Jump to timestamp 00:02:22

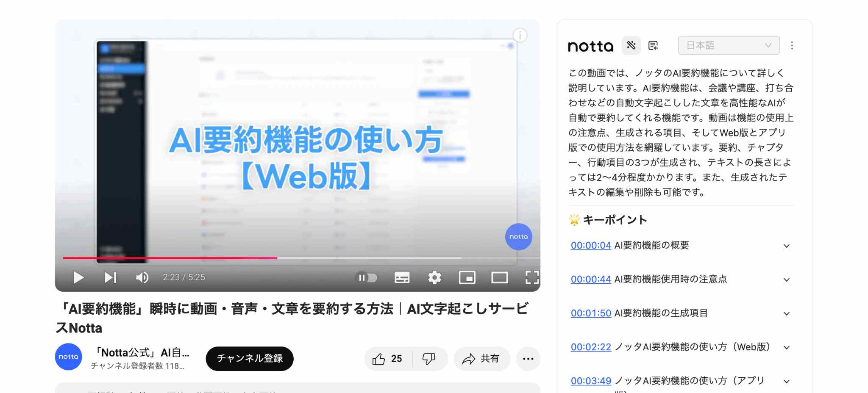tap(591, 347)
